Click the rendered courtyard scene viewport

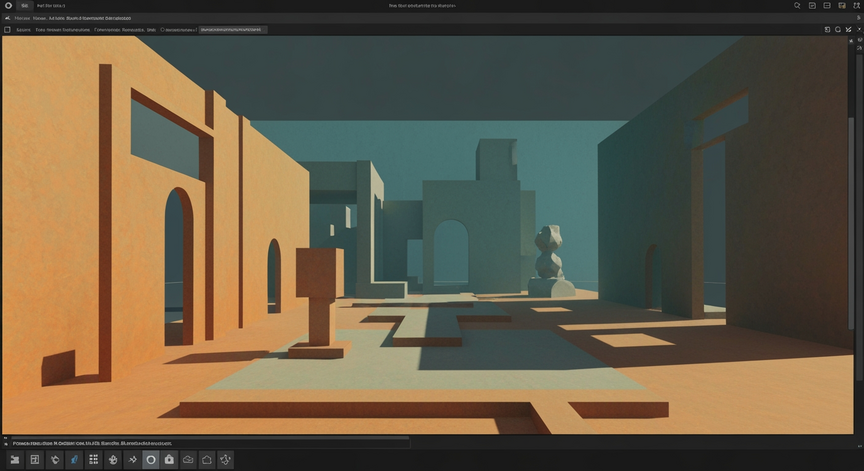tap(428, 235)
